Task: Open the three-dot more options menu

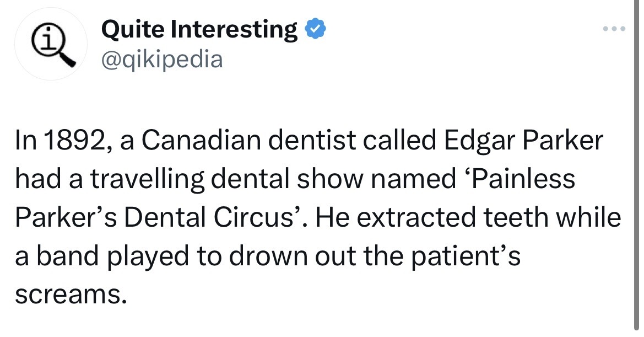Action: [615, 28]
